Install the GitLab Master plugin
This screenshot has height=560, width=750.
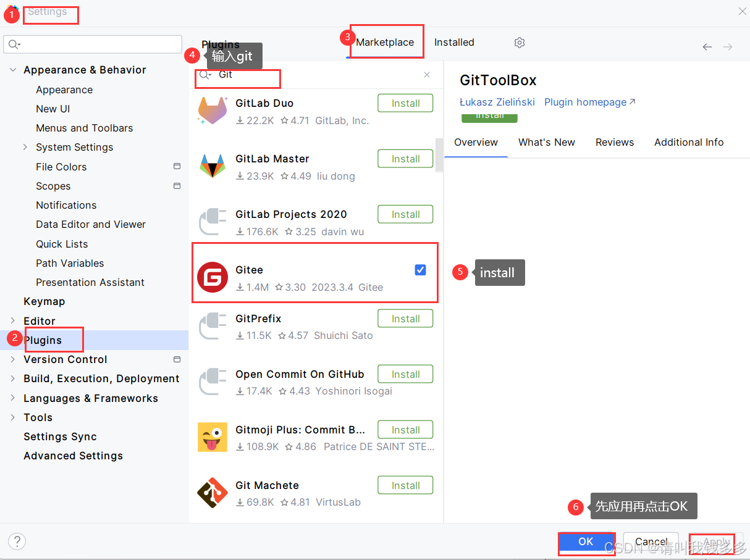click(x=405, y=159)
